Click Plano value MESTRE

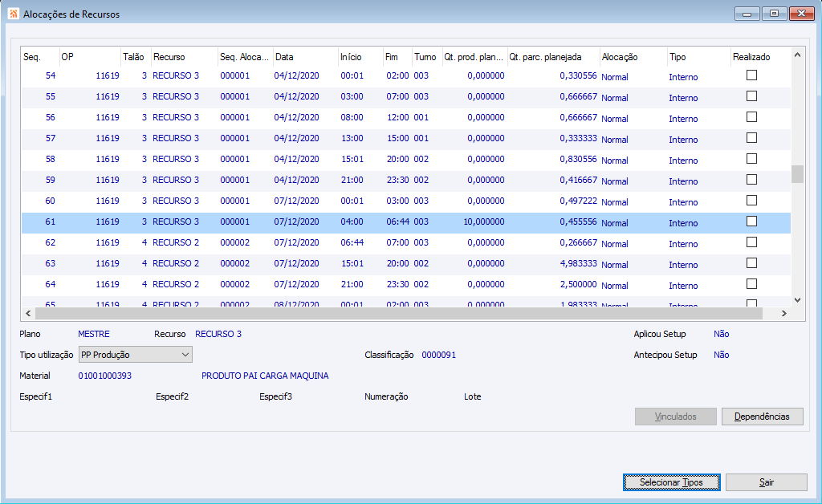click(94, 334)
